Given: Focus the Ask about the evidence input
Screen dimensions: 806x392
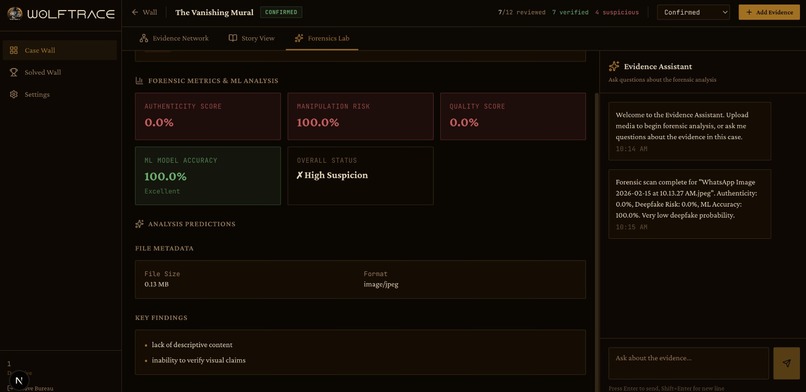Looking at the screenshot, I should (x=689, y=363).
